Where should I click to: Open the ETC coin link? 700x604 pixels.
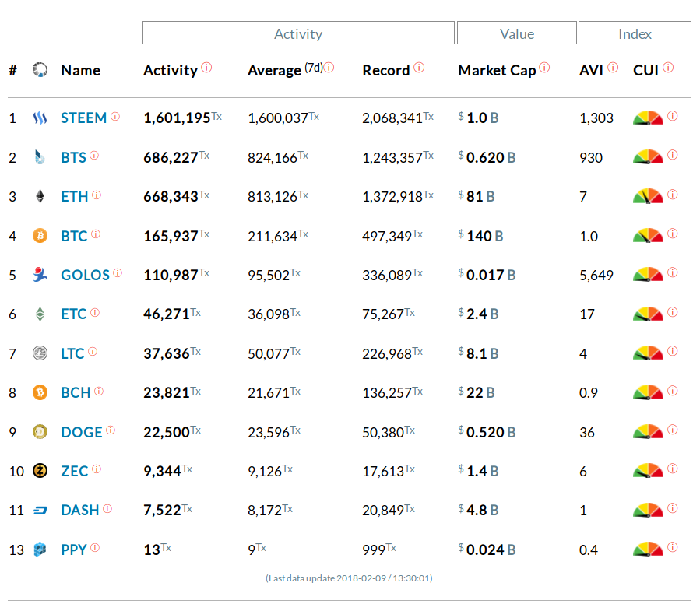click(x=74, y=314)
